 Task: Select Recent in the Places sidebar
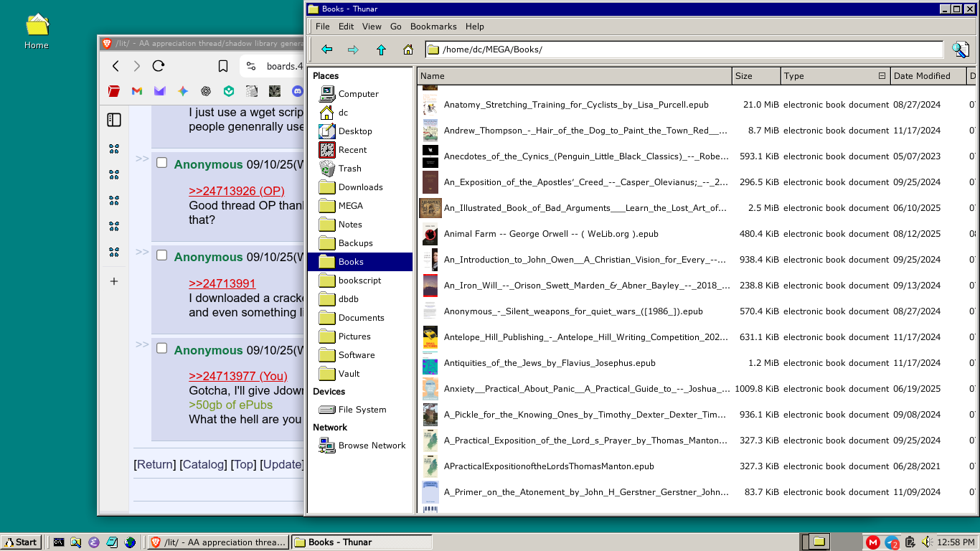[360, 150]
